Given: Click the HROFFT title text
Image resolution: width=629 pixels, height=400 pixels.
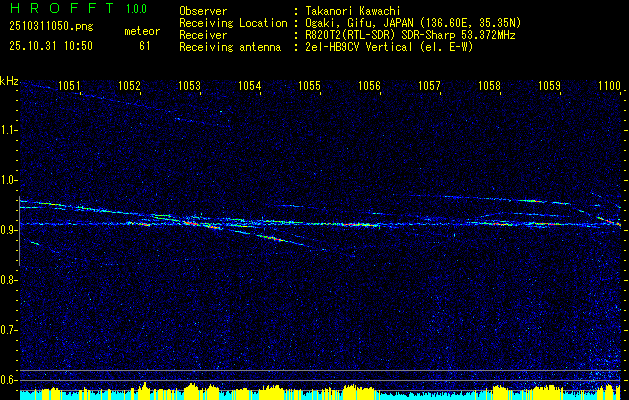Looking at the screenshot, I should [x=61, y=8].
